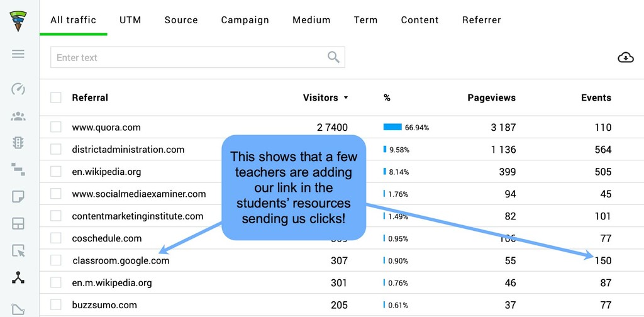Screen dimensions: 644x317
Task: Select the Referrer tab
Action: click(x=481, y=20)
